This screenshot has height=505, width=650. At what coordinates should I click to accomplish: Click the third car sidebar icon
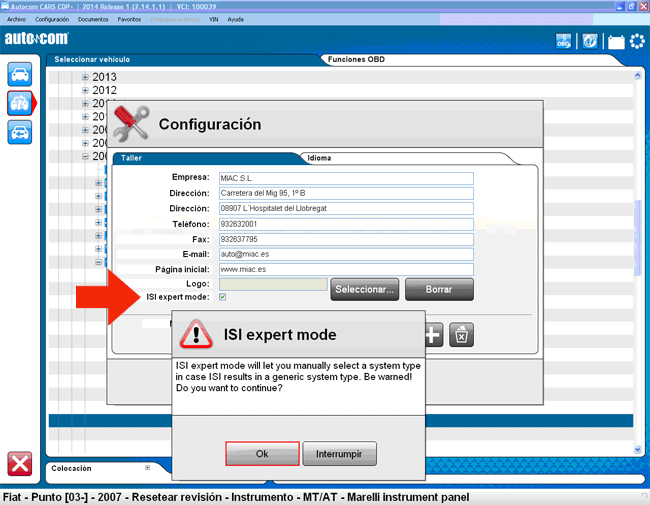pyautogui.click(x=19, y=132)
